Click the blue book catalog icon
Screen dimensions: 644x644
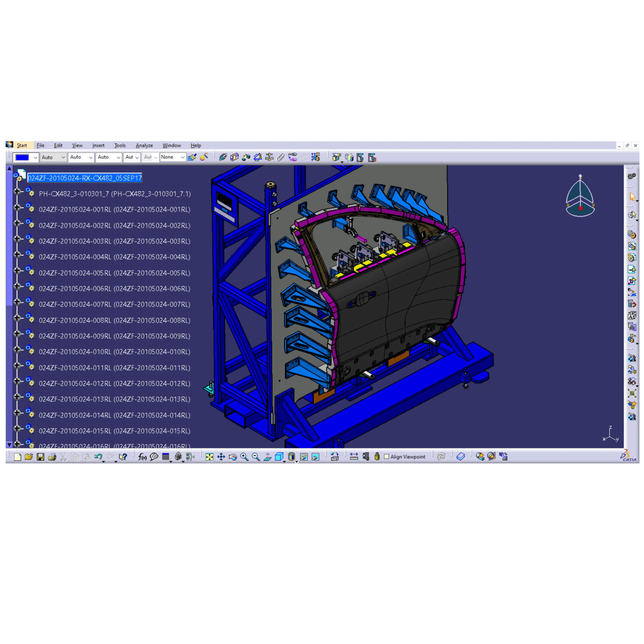461,457
